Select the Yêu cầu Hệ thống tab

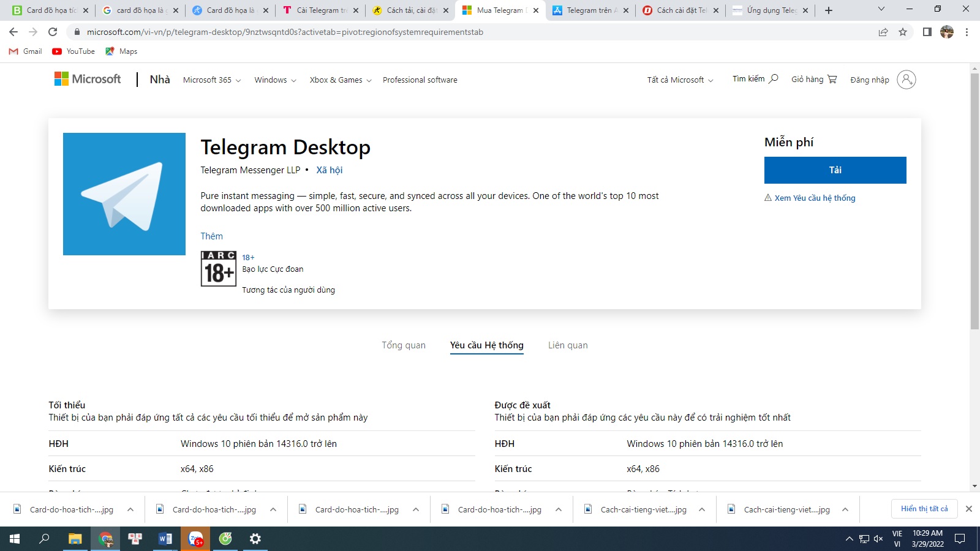pyautogui.click(x=487, y=345)
